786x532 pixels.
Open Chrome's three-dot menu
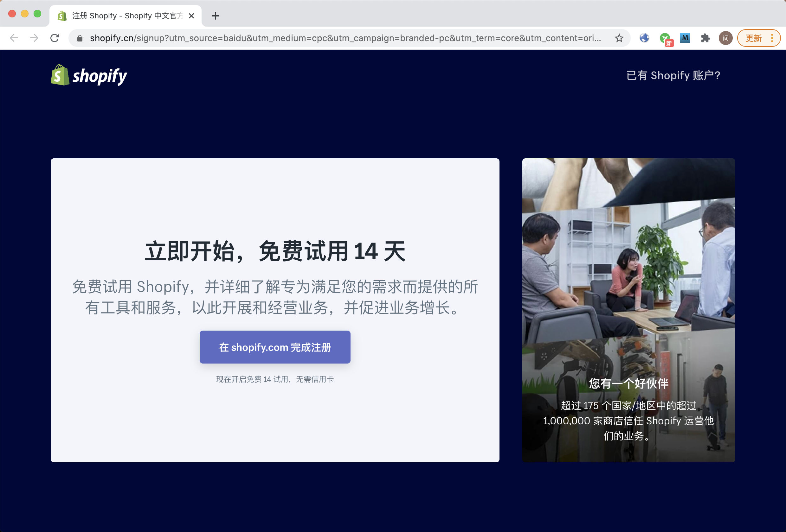coord(772,38)
